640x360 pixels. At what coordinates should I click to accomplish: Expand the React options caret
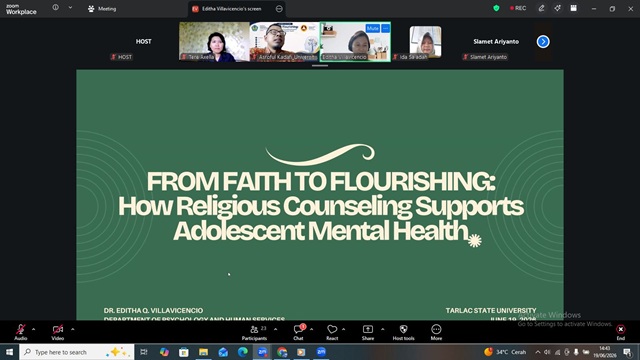point(343,329)
